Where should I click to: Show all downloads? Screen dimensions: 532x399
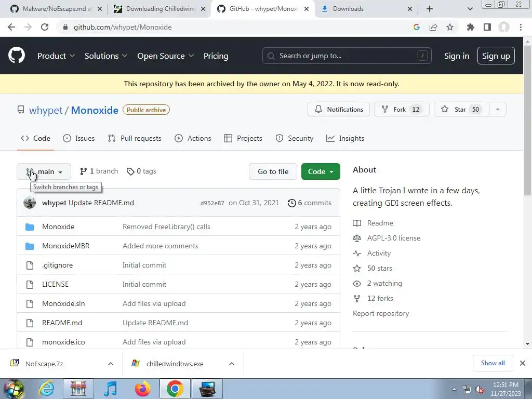493,363
